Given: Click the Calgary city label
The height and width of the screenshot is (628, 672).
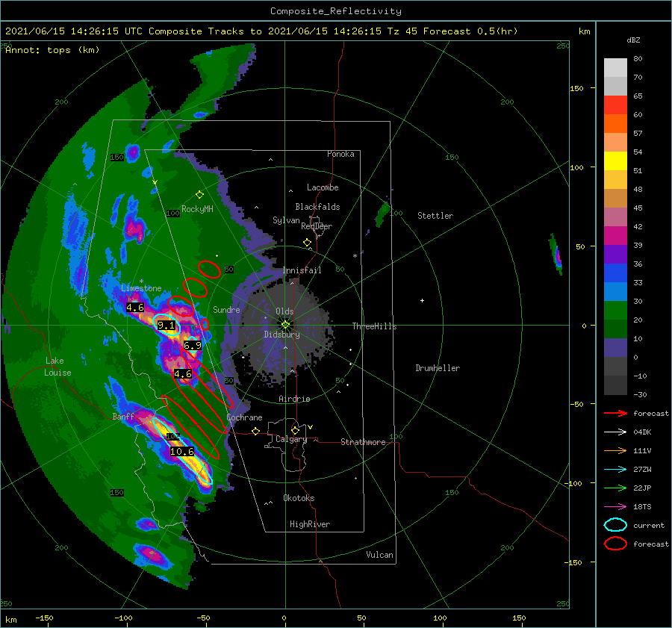Looking at the screenshot, I should pyautogui.click(x=291, y=439).
